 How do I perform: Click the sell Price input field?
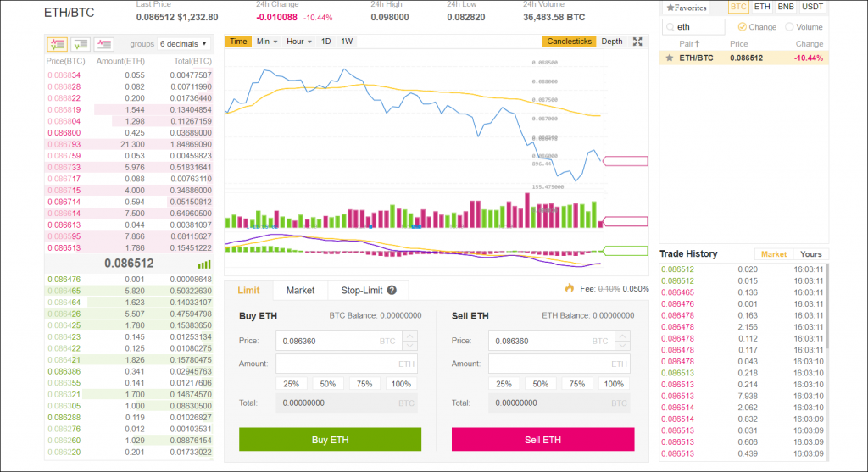[552, 341]
